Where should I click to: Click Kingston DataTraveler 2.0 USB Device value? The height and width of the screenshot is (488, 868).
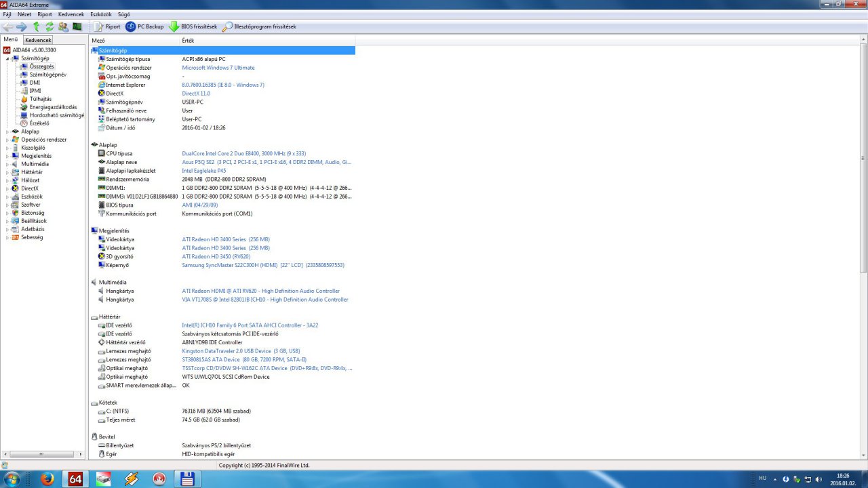[x=241, y=351]
